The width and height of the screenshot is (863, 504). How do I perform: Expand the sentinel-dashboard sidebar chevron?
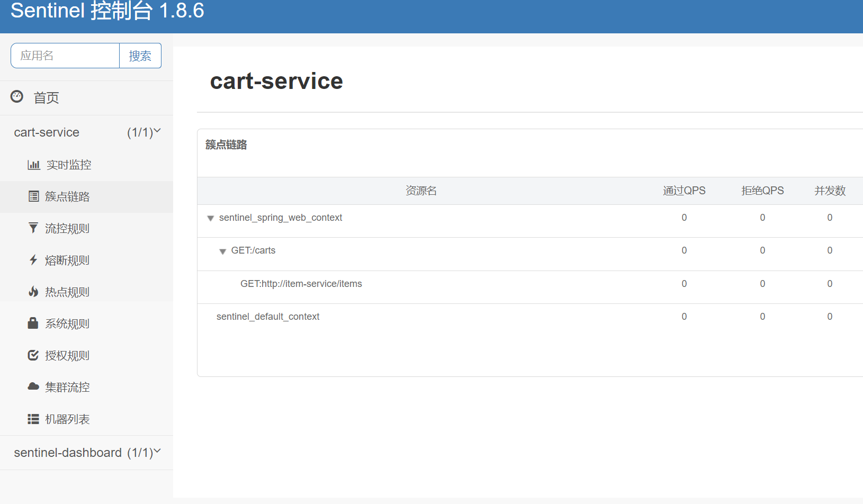(157, 451)
